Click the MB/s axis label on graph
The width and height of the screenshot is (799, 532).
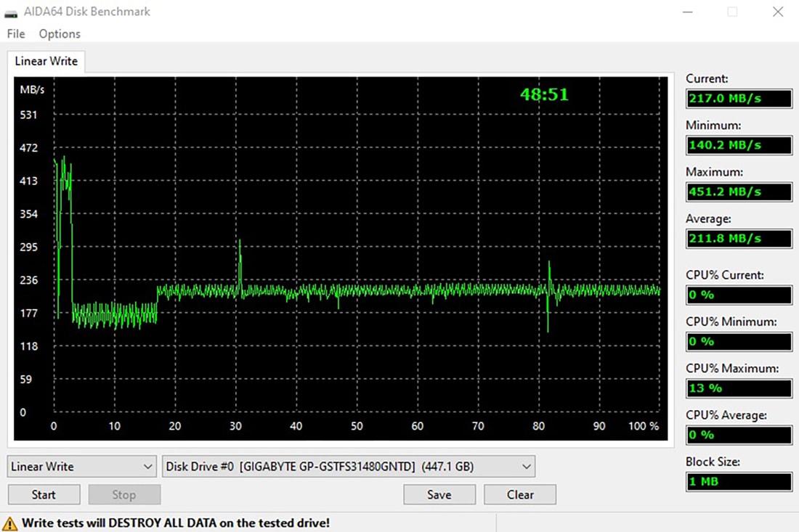[32, 90]
